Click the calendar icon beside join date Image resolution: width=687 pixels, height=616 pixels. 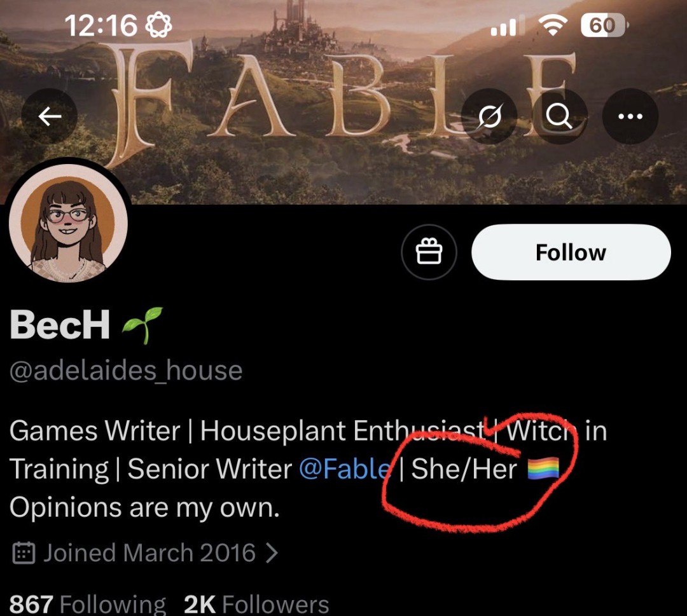(x=24, y=552)
